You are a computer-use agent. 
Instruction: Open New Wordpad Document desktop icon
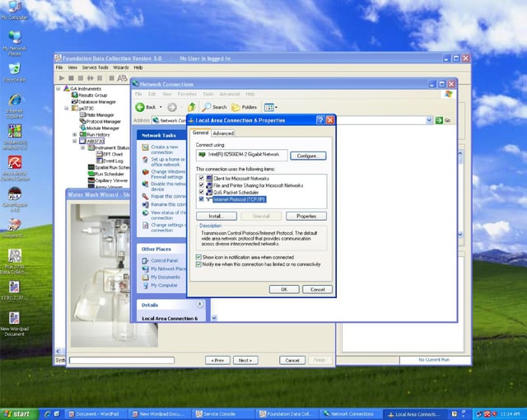(x=14, y=323)
